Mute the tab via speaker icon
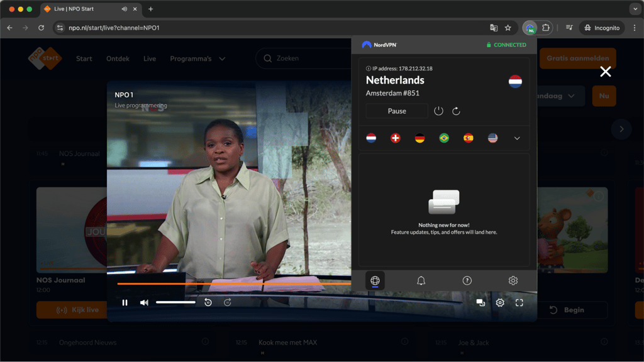 [x=124, y=9]
